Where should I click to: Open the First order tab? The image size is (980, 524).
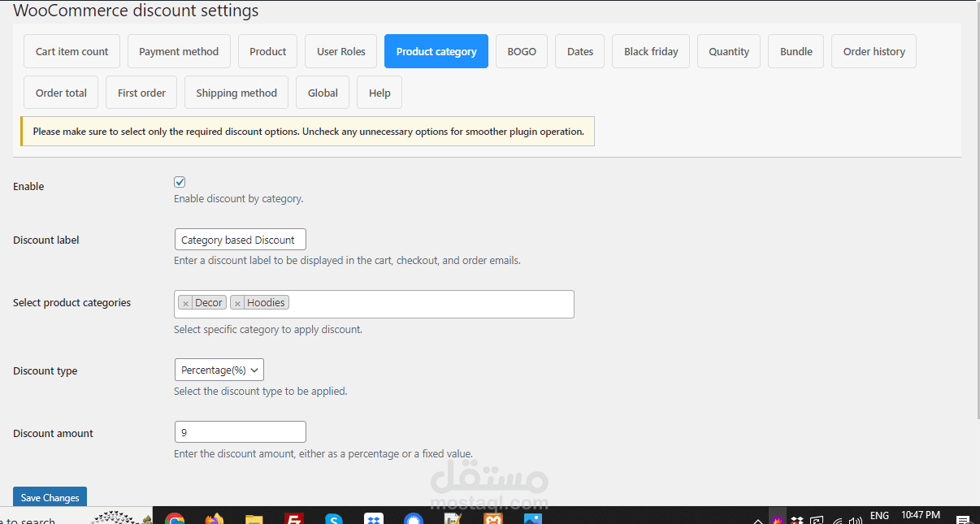pyautogui.click(x=141, y=93)
